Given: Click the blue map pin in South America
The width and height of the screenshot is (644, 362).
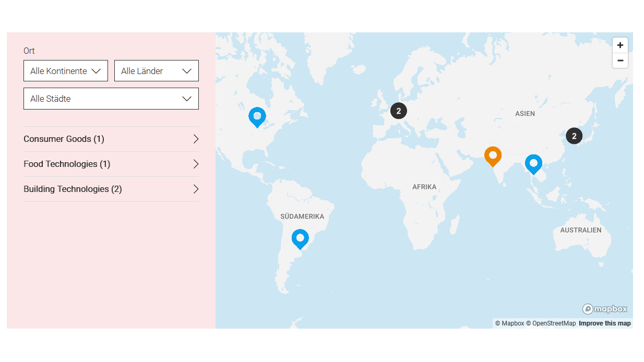Looking at the screenshot, I should coord(300,238).
